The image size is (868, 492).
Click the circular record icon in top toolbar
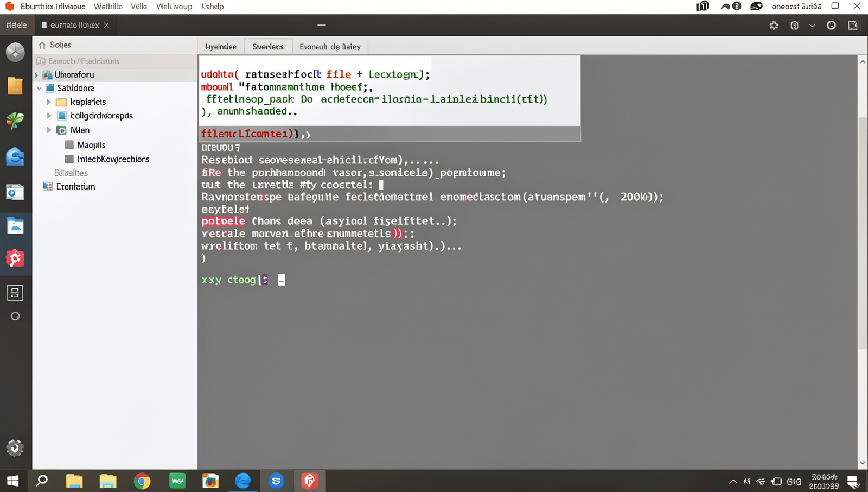(x=831, y=26)
